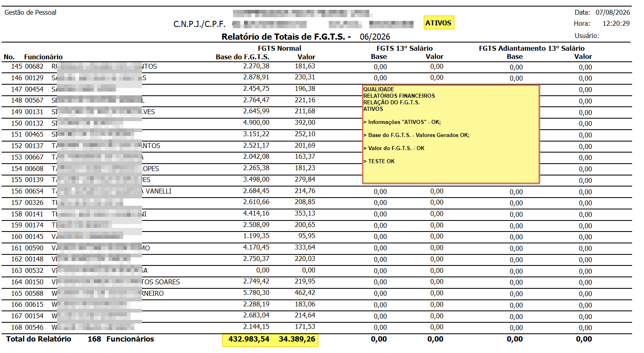Click the 'FGTS 13º Salário' column group header
Image resolution: width=644 pixels, height=353 pixels.
tap(404, 48)
